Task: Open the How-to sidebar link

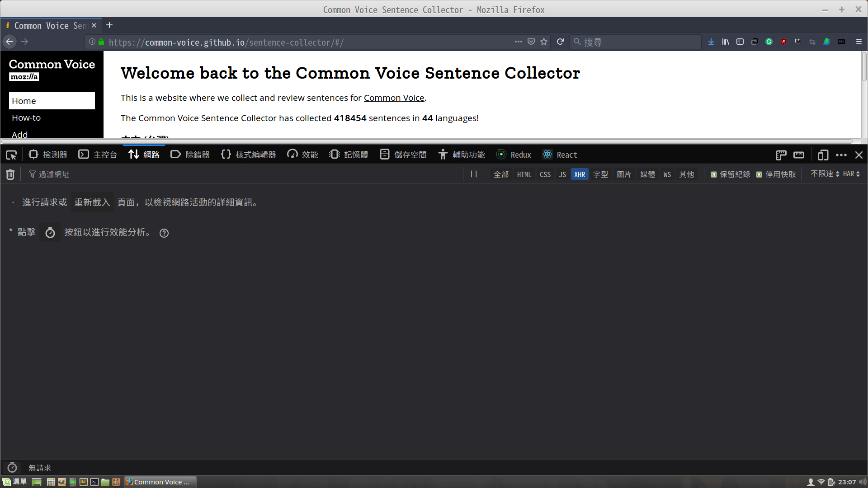Action: click(x=26, y=118)
